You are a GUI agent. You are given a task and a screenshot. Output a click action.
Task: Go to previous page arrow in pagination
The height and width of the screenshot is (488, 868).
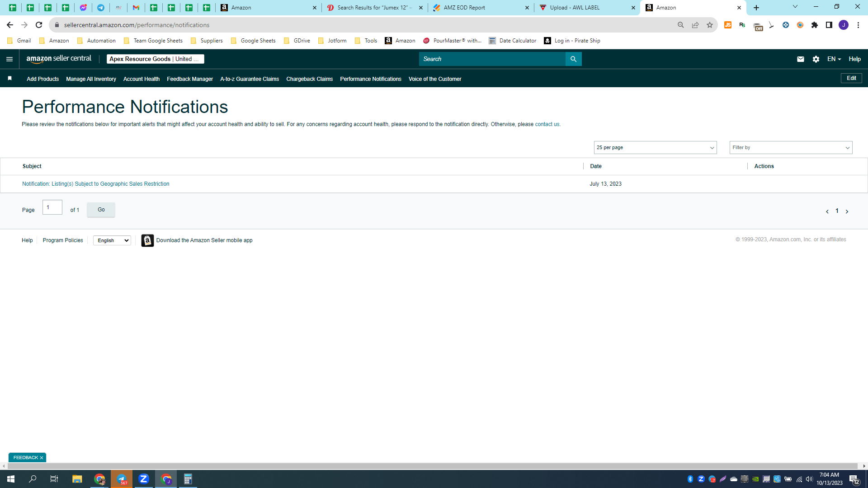click(x=827, y=211)
